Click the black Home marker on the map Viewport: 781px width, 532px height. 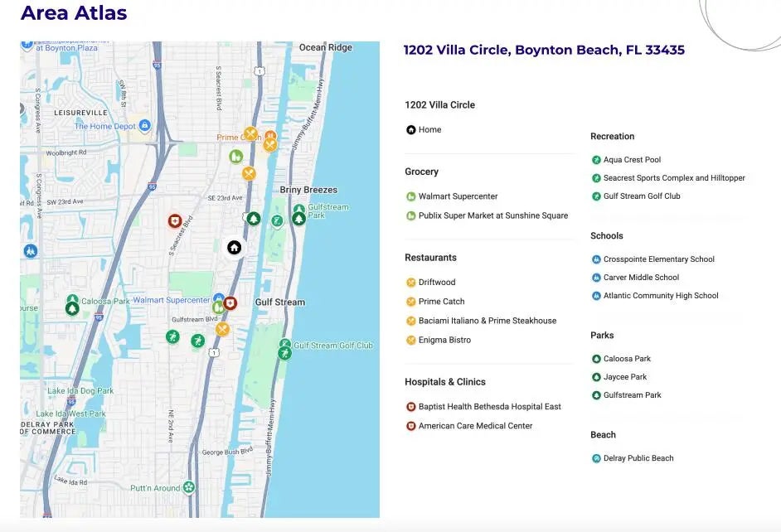pos(235,247)
